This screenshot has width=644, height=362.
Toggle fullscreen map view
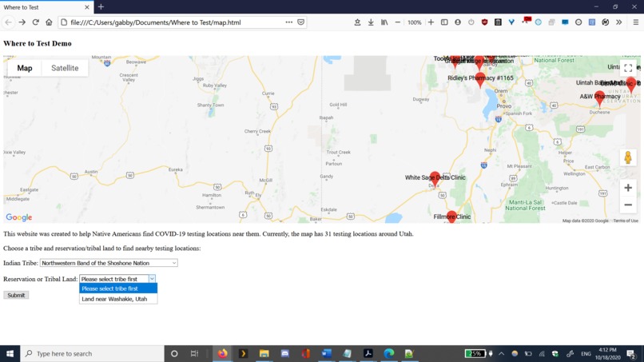pyautogui.click(x=628, y=68)
